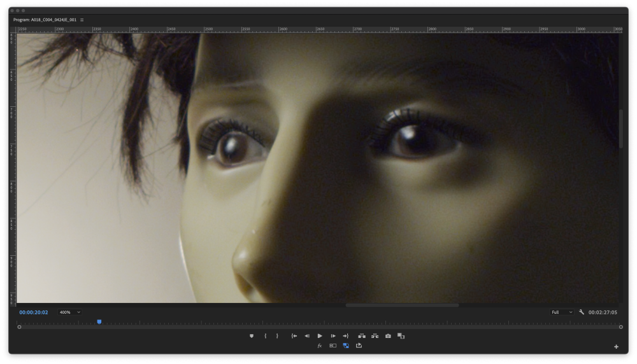Step forward one frame
637x364 pixels.
[333, 336]
